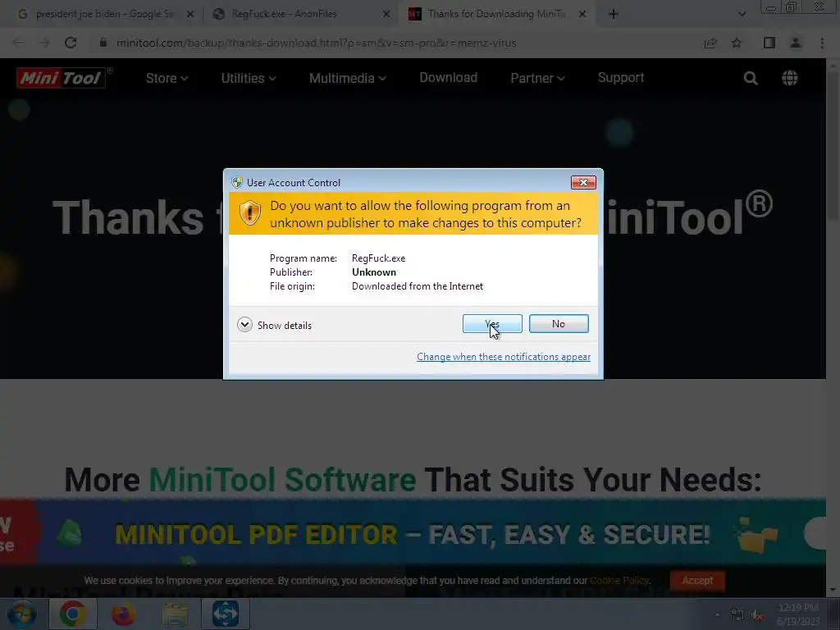Open Windows Start menu

21,614
